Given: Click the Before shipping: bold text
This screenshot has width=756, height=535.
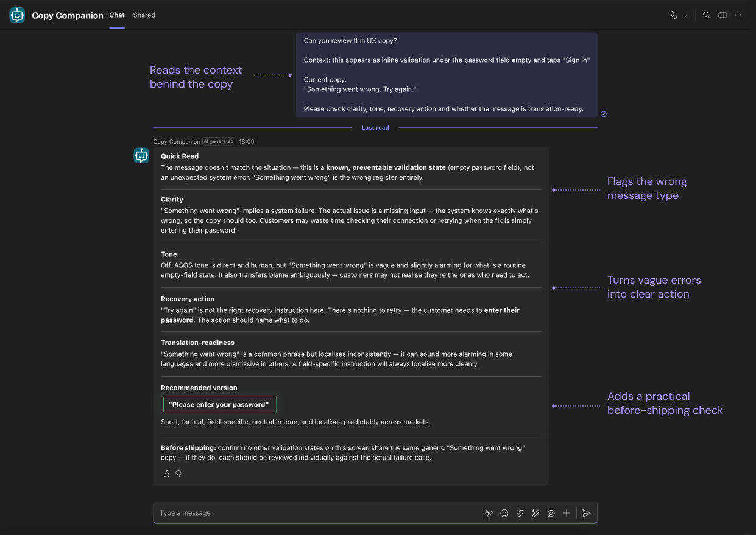Looking at the screenshot, I should click(x=188, y=448).
